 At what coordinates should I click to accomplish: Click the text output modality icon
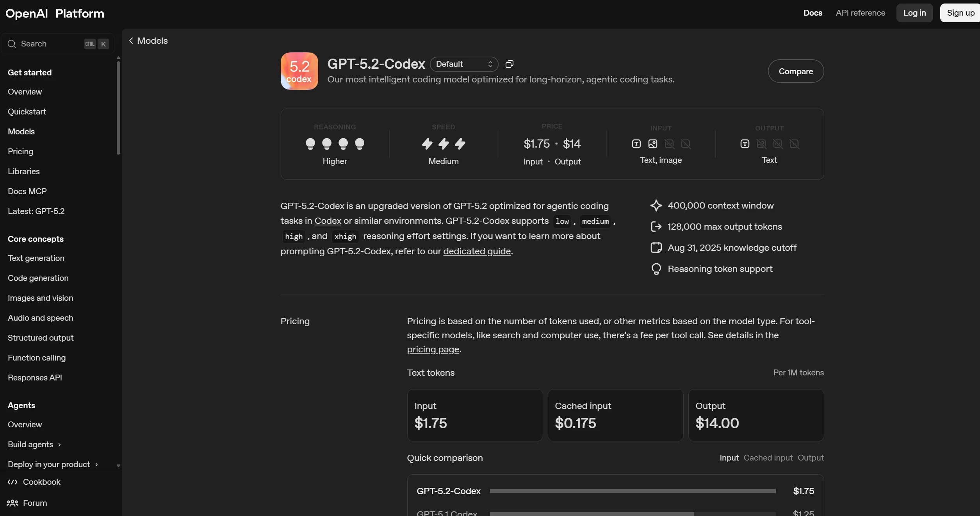tap(745, 144)
